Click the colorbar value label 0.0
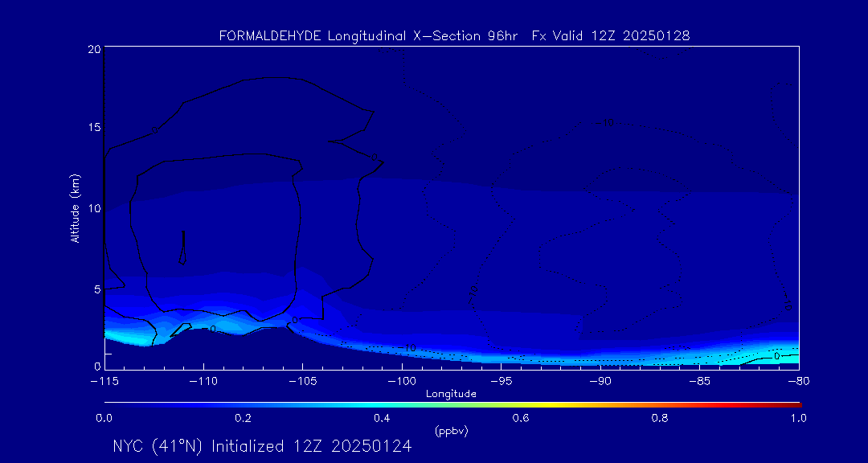 tap(104, 418)
